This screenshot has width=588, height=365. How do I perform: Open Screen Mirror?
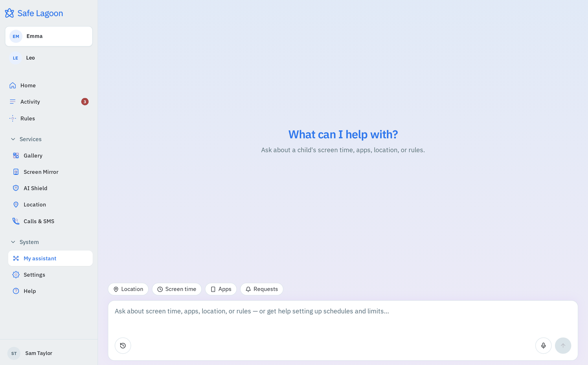50,172
